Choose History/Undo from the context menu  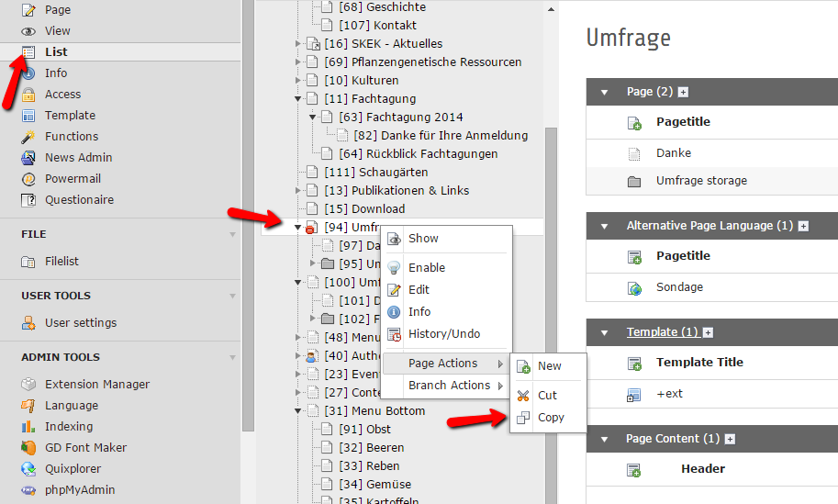(446, 334)
